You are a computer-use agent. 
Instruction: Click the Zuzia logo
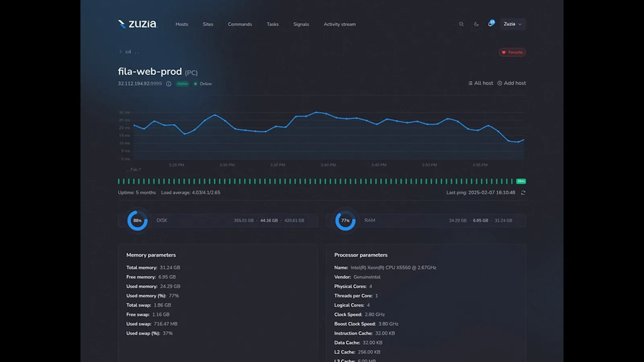tap(138, 24)
